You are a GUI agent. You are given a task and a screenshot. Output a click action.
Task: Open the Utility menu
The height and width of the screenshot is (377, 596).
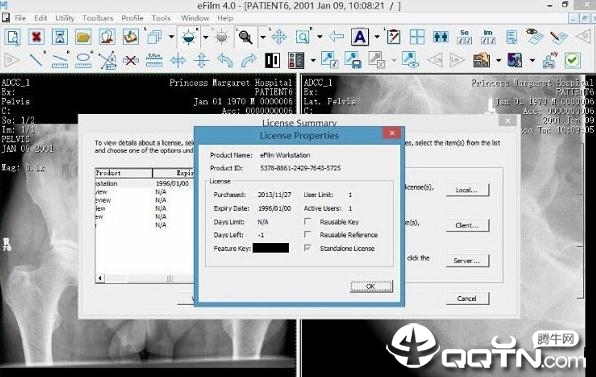point(65,18)
